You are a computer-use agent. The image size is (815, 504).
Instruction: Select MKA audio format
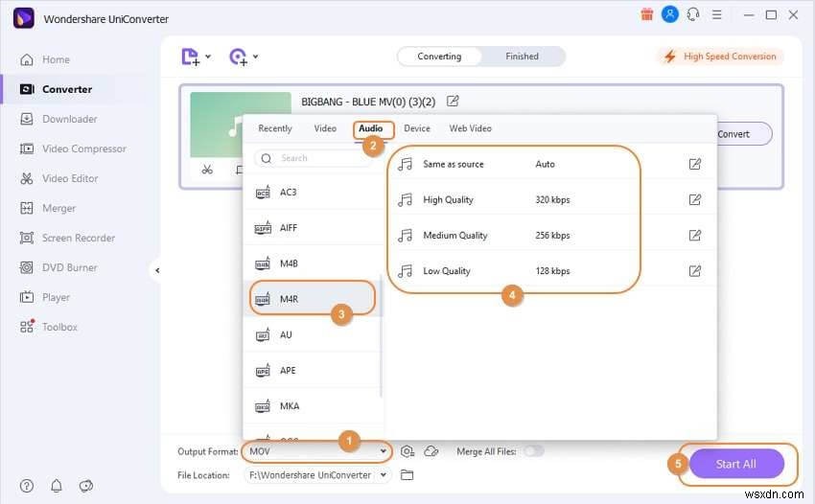click(x=313, y=406)
